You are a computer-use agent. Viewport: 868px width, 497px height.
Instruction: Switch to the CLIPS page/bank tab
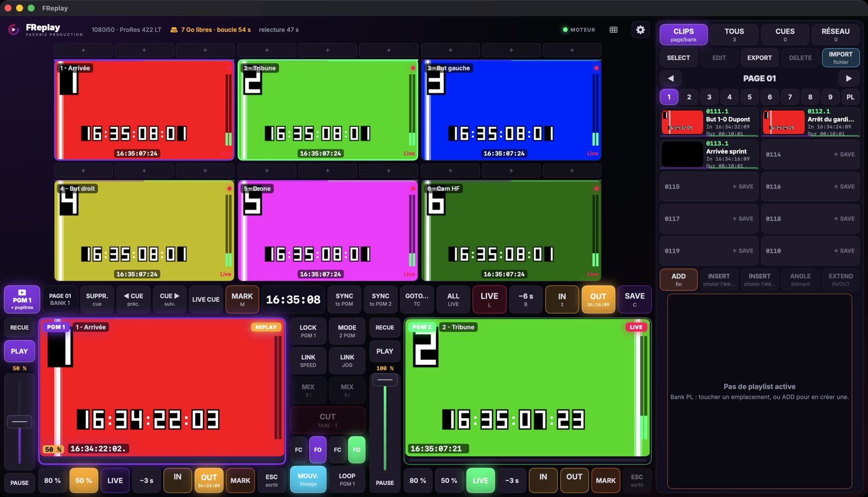pos(684,35)
